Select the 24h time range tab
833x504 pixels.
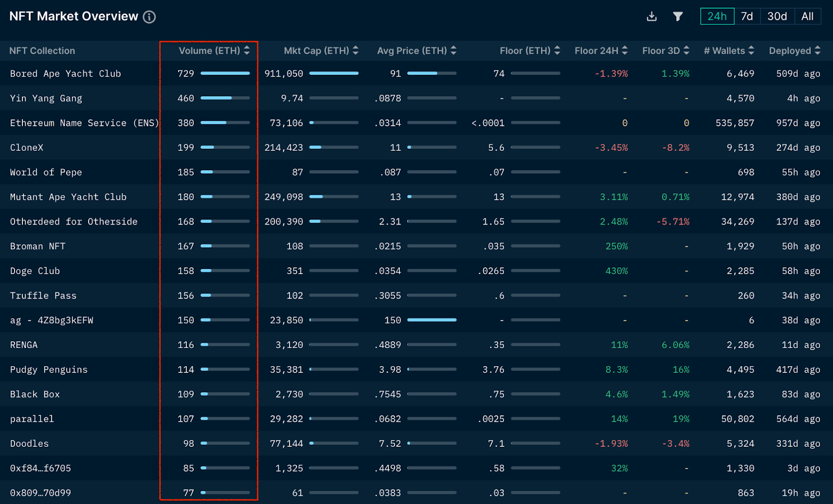point(717,16)
